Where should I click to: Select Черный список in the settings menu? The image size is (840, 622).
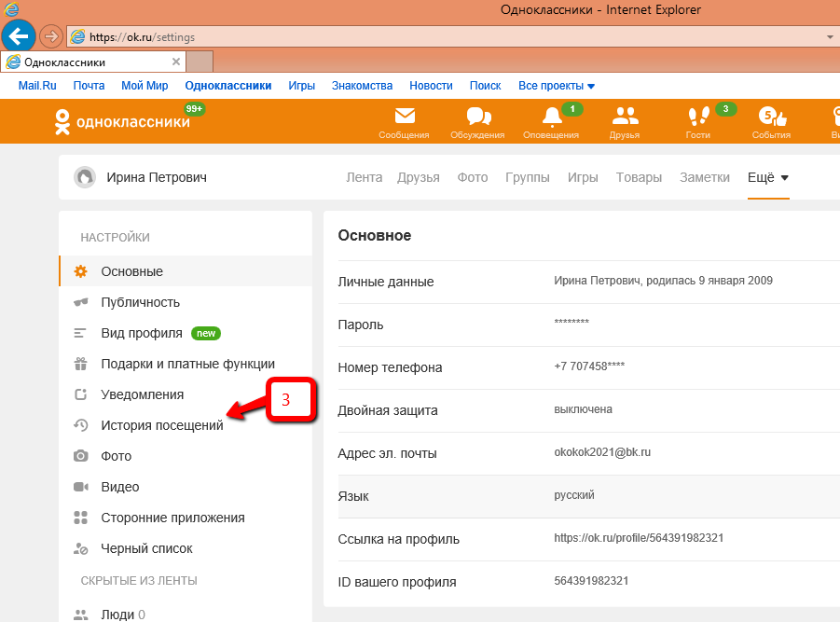186,548
